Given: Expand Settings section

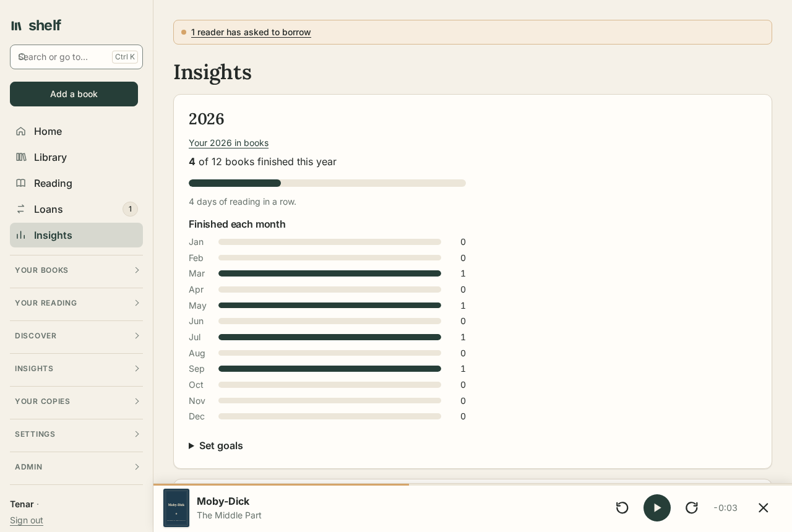Looking at the screenshot, I should pyautogui.click(x=76, y=434).
